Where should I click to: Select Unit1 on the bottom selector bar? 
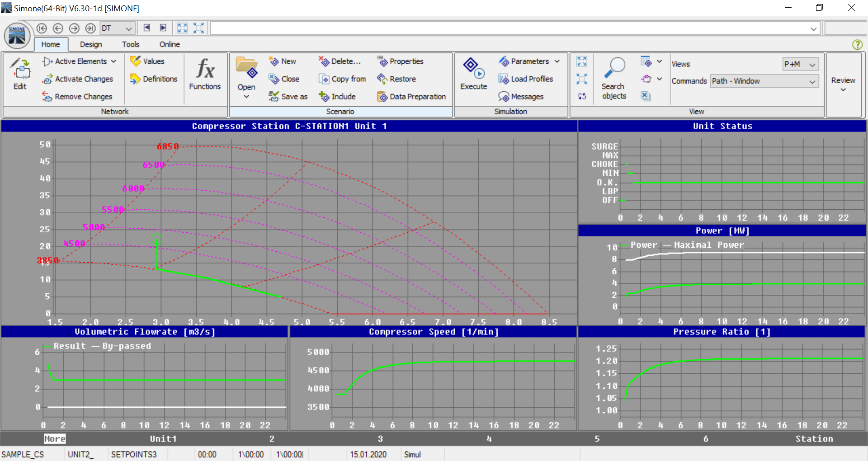[163, 439]
